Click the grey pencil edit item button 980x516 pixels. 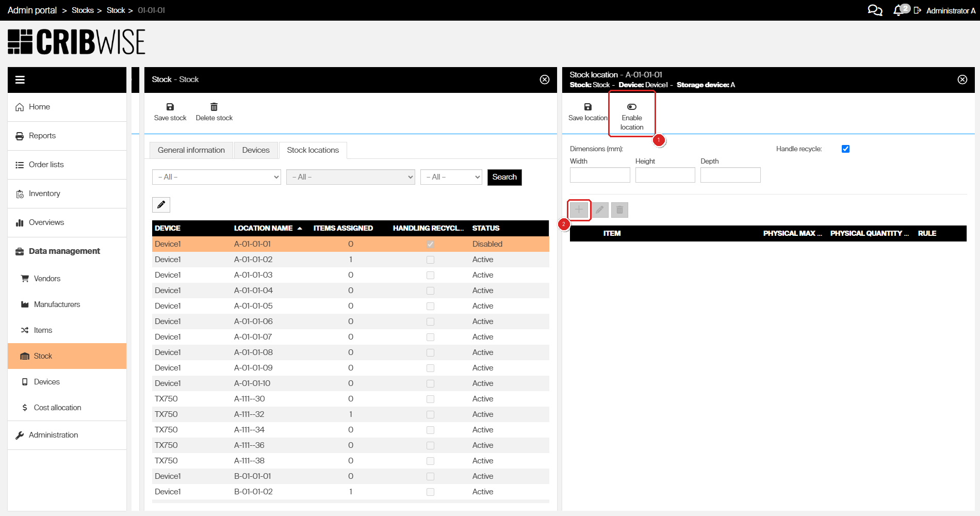(x=599, y=210)
